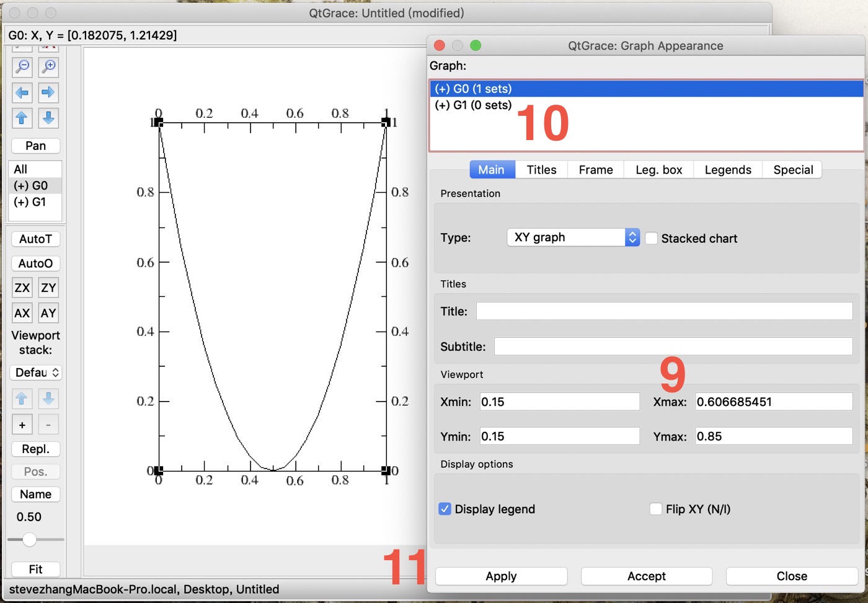
Task: Click the ZX zoom button
Action: tap(22, 288)
